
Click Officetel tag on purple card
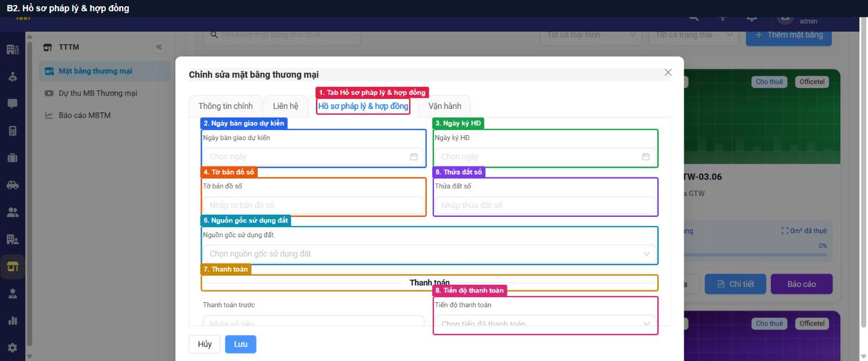click(812, 324)
